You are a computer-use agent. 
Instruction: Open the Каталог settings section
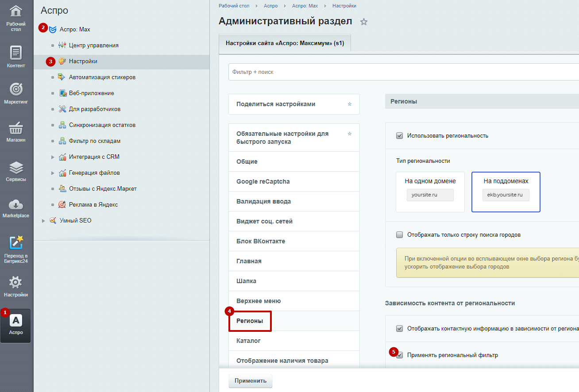point(294,341)
